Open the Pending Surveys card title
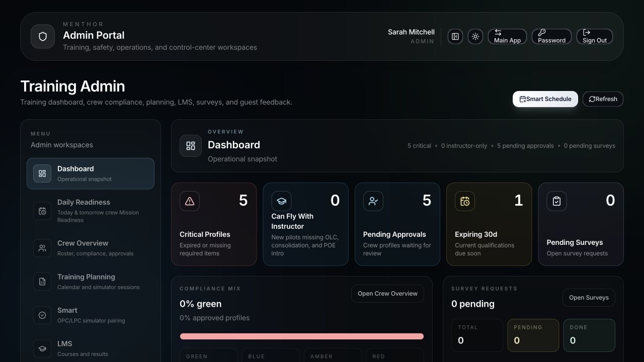 point(575,242)
